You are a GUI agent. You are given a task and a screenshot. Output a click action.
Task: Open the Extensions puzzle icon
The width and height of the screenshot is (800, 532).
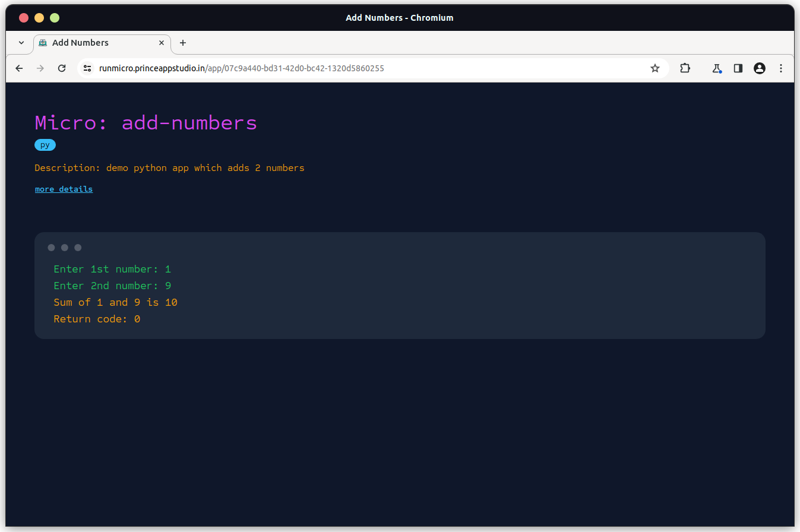pos(685,68)
